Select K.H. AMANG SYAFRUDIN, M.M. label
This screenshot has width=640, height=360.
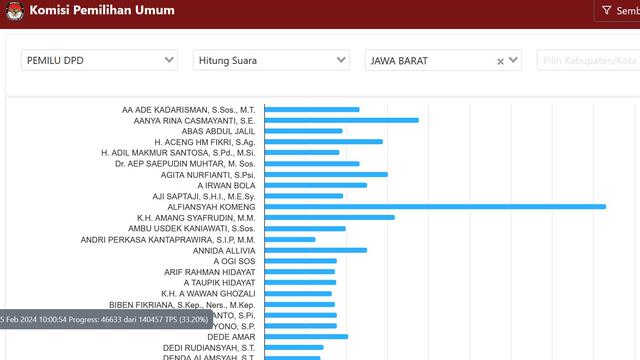196,218
